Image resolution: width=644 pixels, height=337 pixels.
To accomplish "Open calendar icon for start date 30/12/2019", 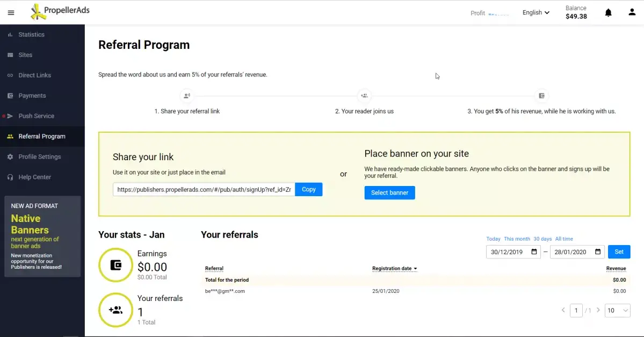I will point(534,252).
